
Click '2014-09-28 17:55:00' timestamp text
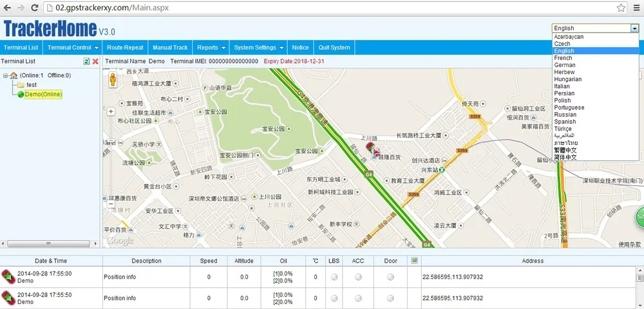(x=44, y=274)
